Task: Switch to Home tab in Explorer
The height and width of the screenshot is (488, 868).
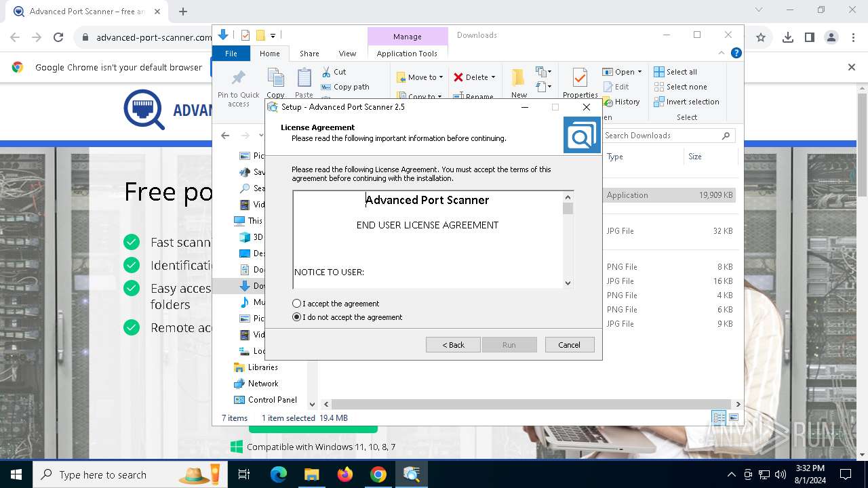Action: point(269,54)
